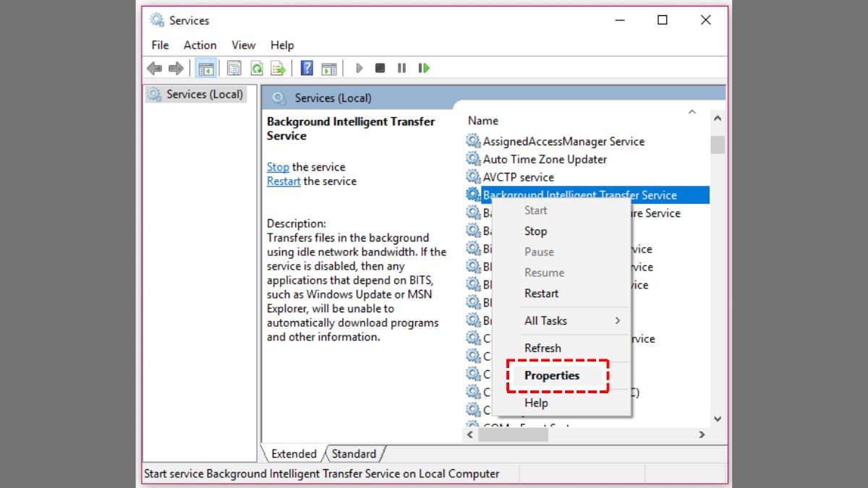The height and width of the screenshot is (488, 868).
Task: Click the Restart Service toolbar icon
Action: tap(424, 68)
